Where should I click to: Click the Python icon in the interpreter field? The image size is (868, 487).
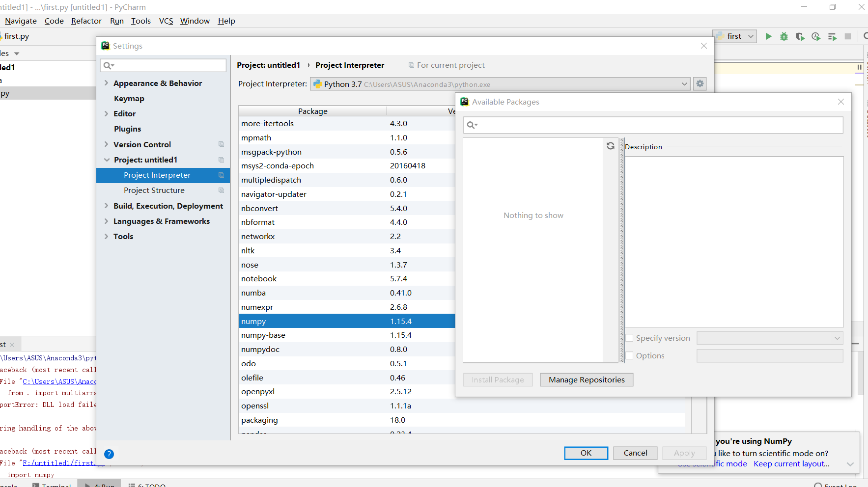click(318, 84)
